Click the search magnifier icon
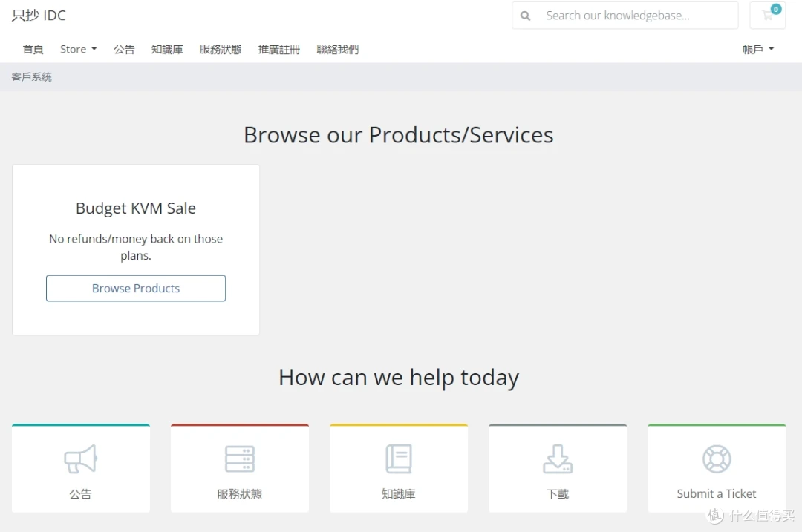 click(525, 16)
